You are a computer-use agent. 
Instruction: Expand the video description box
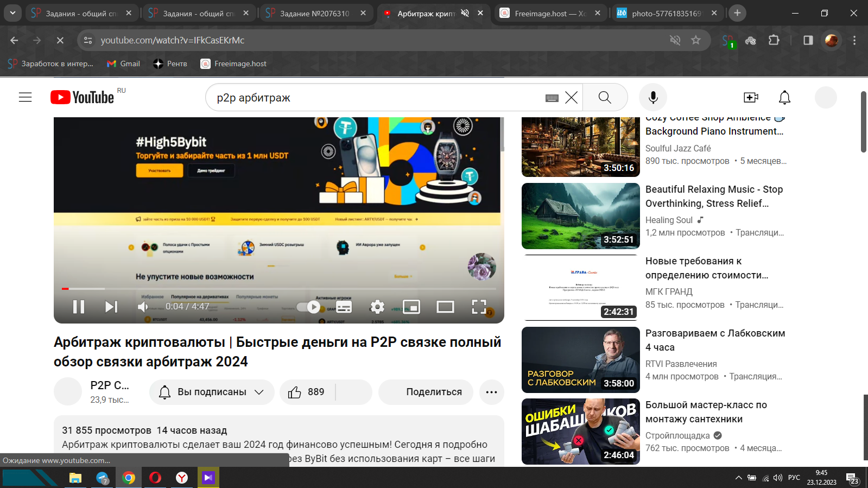[x=279, y=441]
